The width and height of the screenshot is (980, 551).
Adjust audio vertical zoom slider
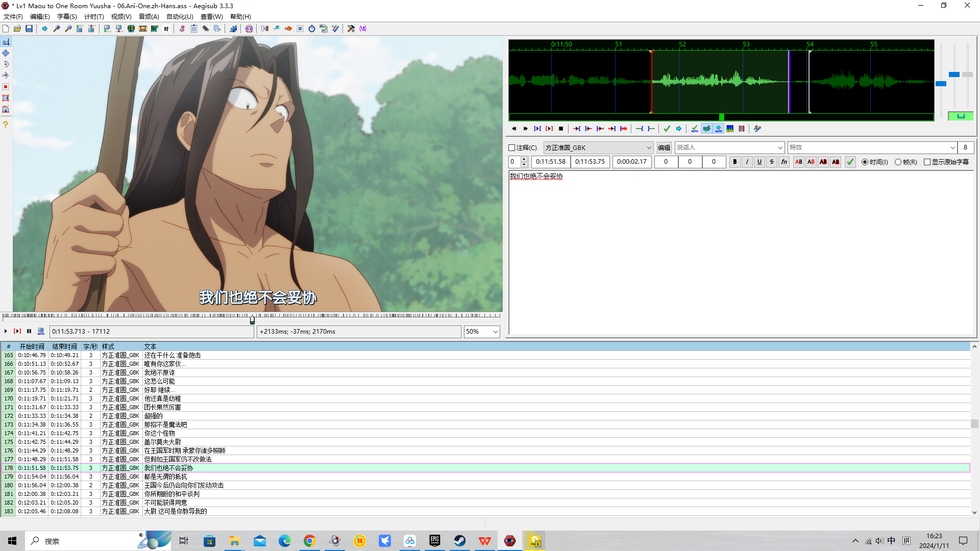954,74
